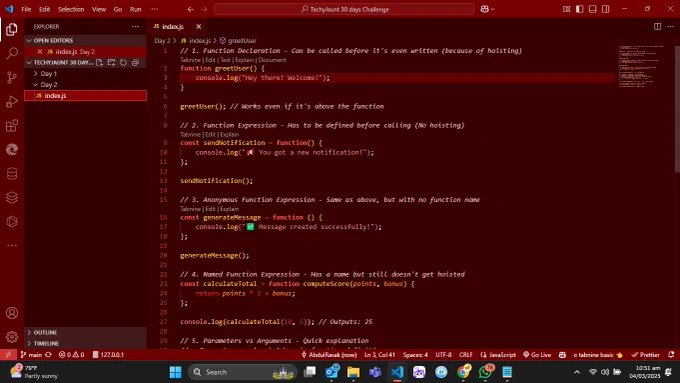The height and width of the screenshot is (383, 680).
Task: Click tabnine basic status item
Action: click(x=598, y=354)
